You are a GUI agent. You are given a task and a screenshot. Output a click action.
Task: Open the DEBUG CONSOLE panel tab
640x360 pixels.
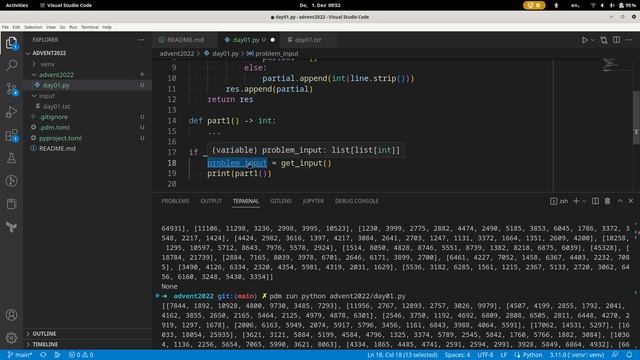click(x=356, y=201)
